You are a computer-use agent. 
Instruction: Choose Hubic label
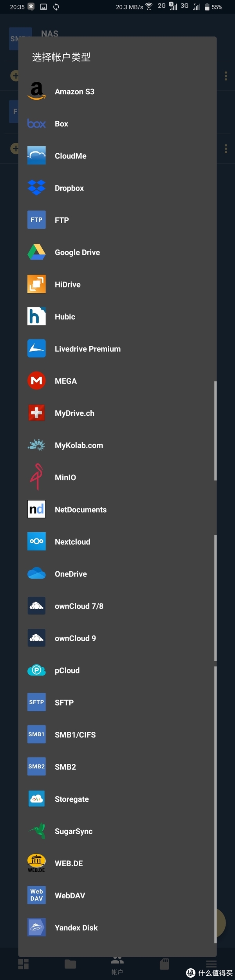click(x=65, y=316)
